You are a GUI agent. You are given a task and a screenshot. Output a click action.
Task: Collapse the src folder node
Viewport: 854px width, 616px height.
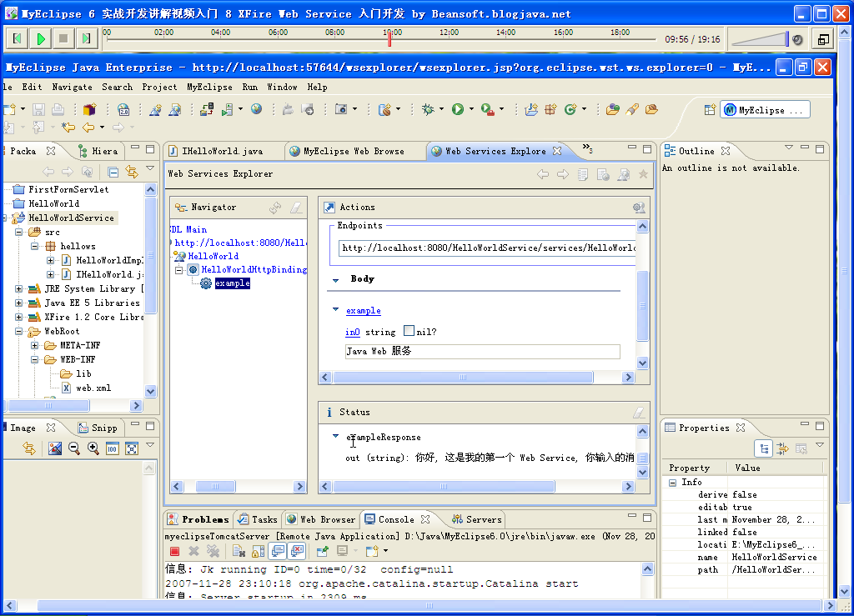(x=18, y=232)
